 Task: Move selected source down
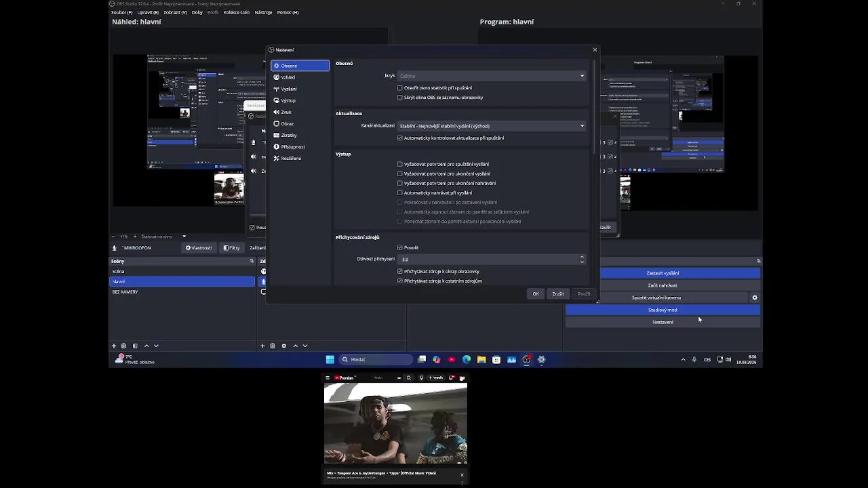coord(304,346)
